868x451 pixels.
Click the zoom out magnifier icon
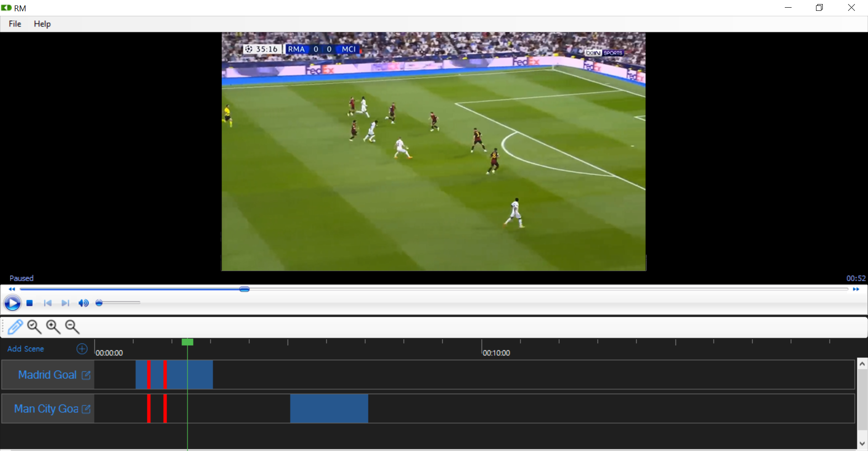pyautogui.click(x=72, y=327)
